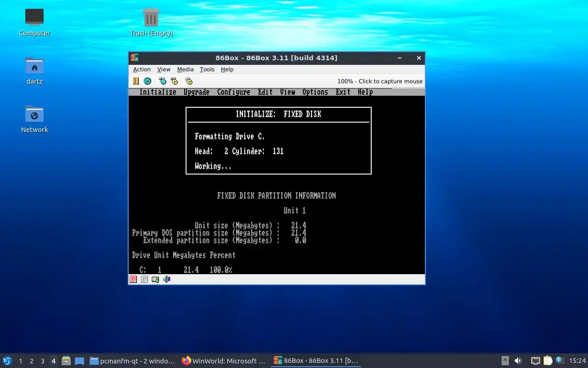Image resolution: width=588 pixels, height=368 pixels.
Task: Click the 'Working...' status text
Action: click(x=213, y=166)
